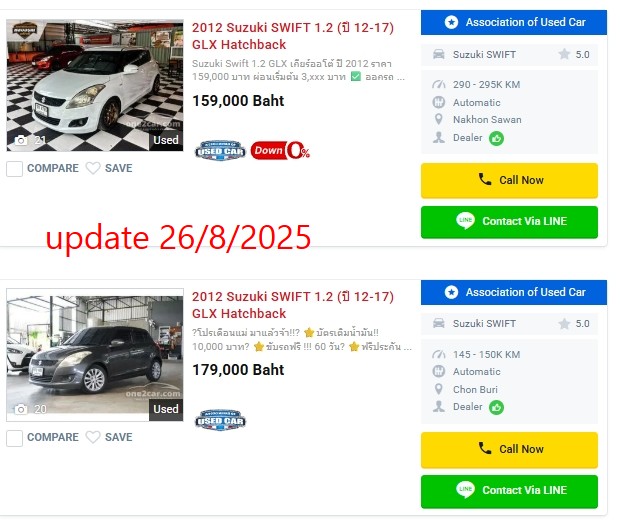Click the green verified dealer thumbs-up in the second listing

(496, 407)
